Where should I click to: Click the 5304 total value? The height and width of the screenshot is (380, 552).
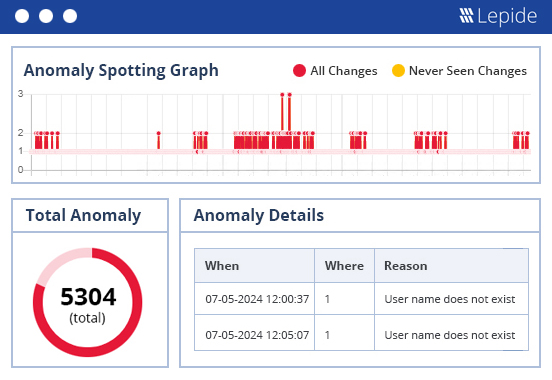(x=88, y=297)
